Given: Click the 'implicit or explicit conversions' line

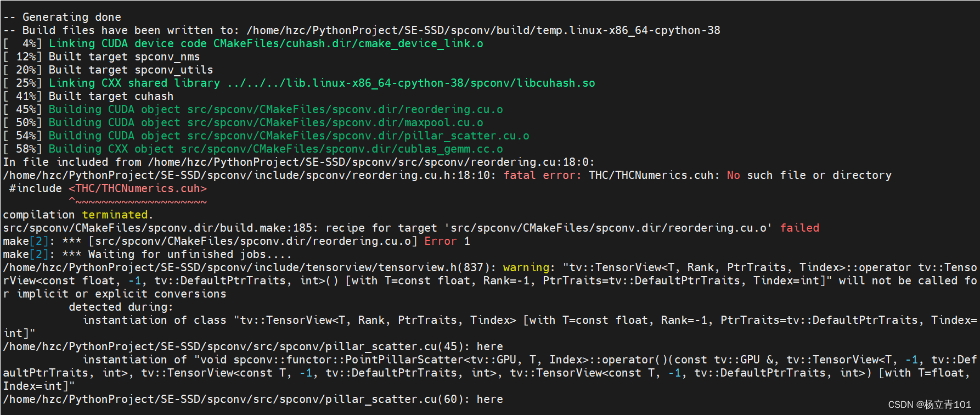Looking at the screenshot, I should (x=115, y=294).
